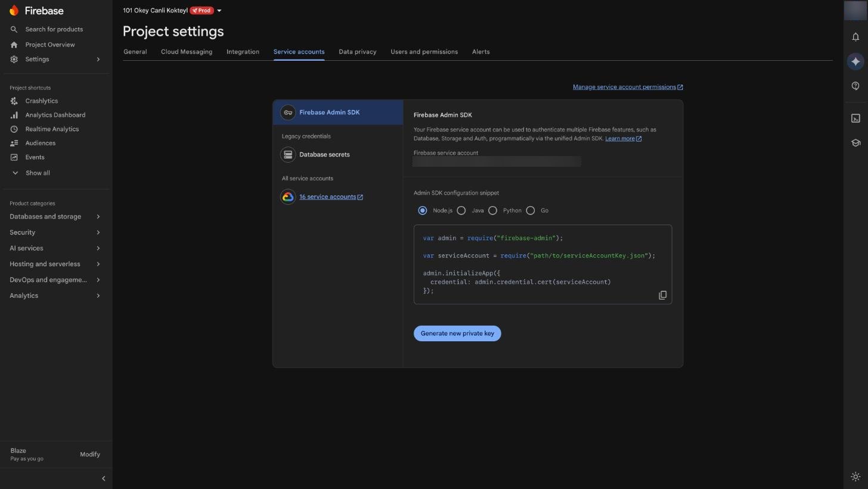This screenshot has height=489, width=868.
Task: Expand the Security category
Action: click(55, 232)
